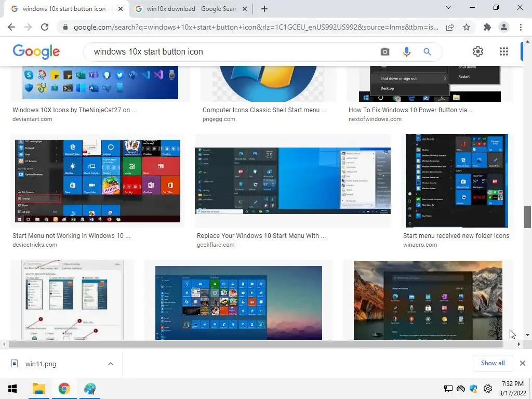Open a new browser tab

point(264,9)
